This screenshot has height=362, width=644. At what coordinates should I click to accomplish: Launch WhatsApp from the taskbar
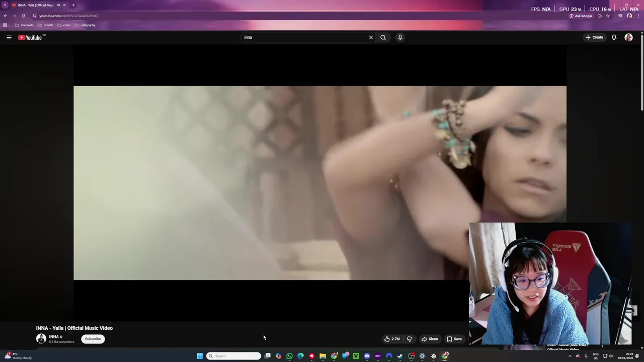[x=289, y=356]
